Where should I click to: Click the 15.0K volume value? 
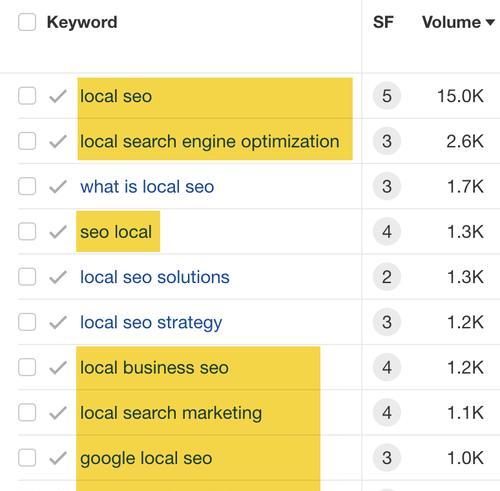click(x=460, y=96)
